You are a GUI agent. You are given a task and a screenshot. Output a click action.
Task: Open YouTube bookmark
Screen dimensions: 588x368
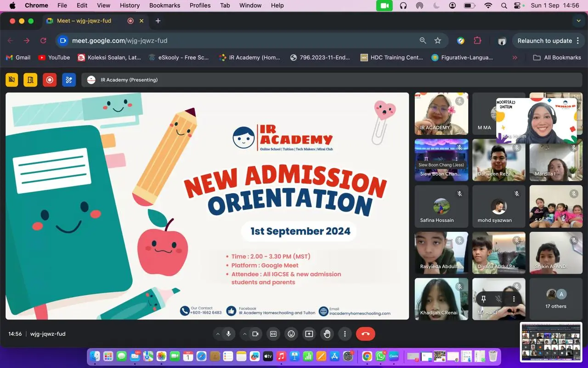point(54,57)
